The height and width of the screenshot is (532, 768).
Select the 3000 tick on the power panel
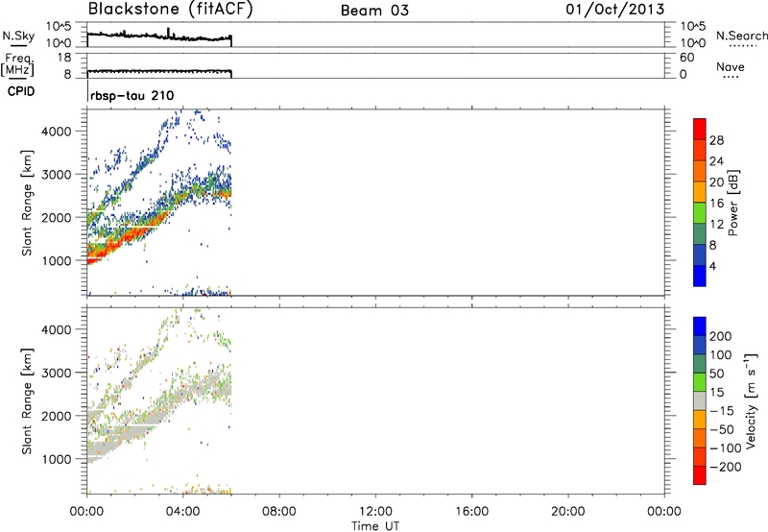pos(57,175)
